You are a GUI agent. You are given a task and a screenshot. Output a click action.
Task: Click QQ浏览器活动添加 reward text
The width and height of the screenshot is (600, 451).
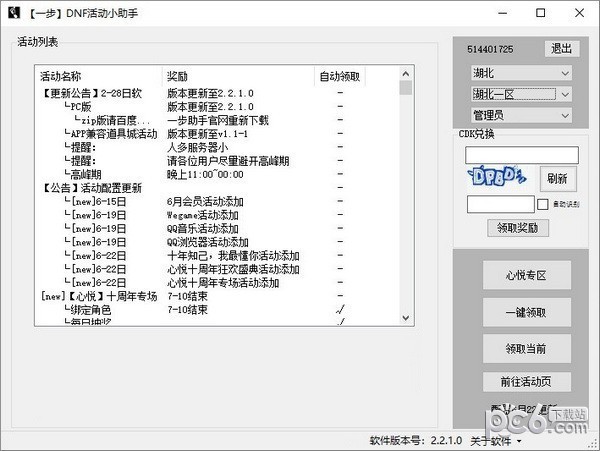(x=208, y=242)
